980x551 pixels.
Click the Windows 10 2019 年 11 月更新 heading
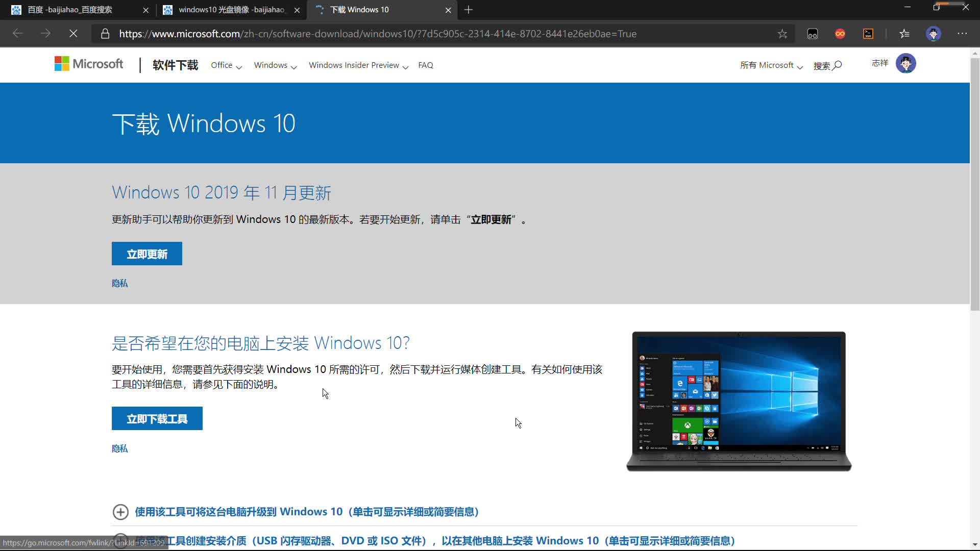tap(222, 192)
